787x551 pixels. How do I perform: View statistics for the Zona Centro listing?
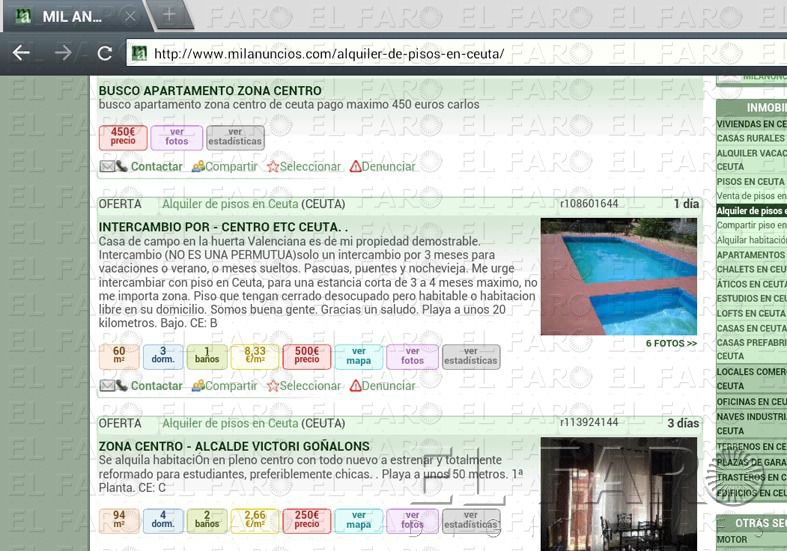471,521
